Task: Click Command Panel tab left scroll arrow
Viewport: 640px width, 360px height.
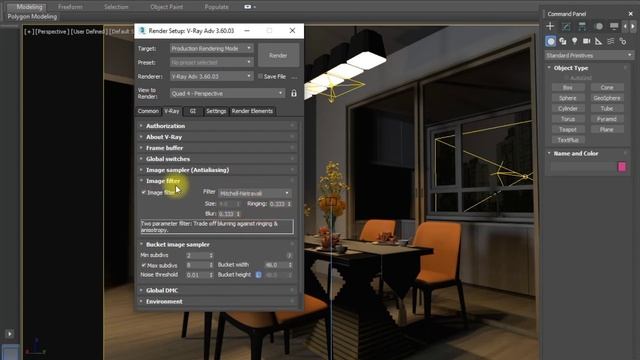Action: click(625, 27)
